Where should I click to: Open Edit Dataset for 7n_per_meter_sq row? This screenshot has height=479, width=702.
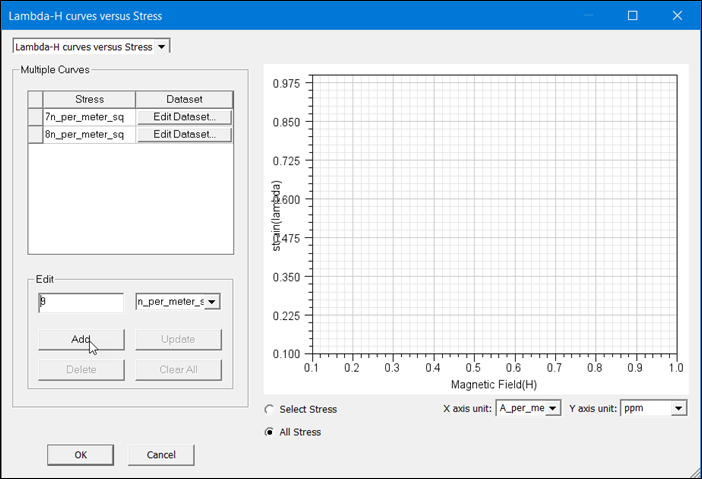(184, 117)
